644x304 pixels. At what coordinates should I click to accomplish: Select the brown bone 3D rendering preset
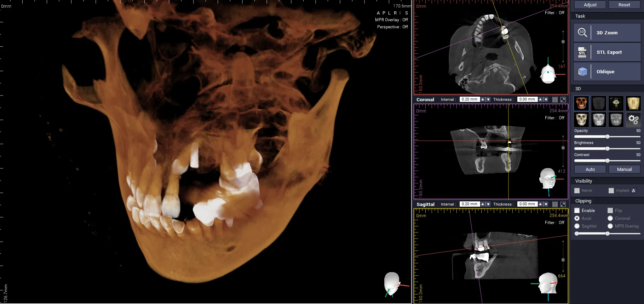click(x=581, y=103)
